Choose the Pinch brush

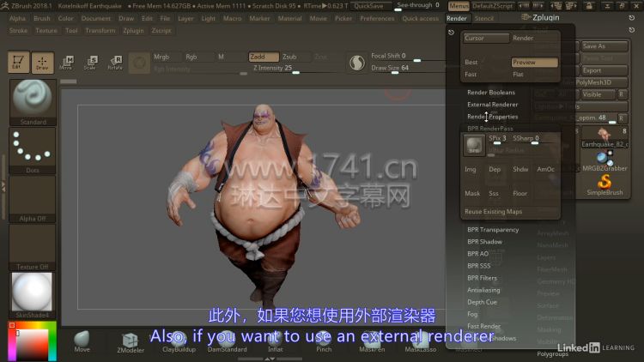[x=324, y=342]
